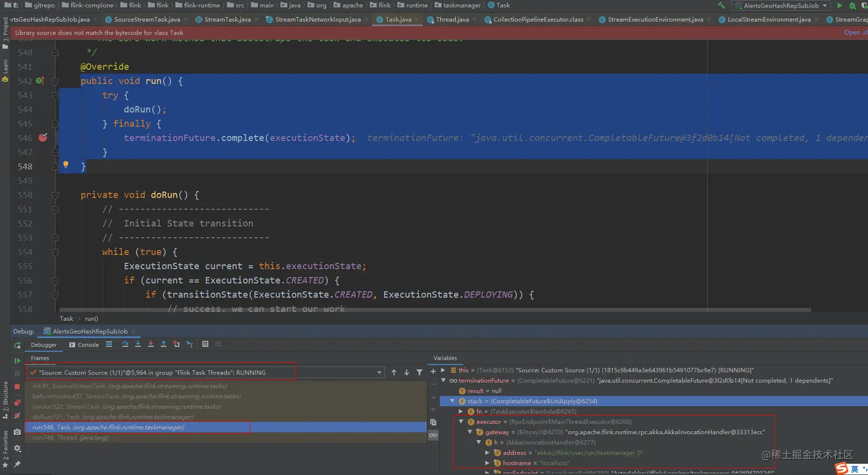
Task: Open the thread selector dropdown in Frames
Action: [379, 373]
